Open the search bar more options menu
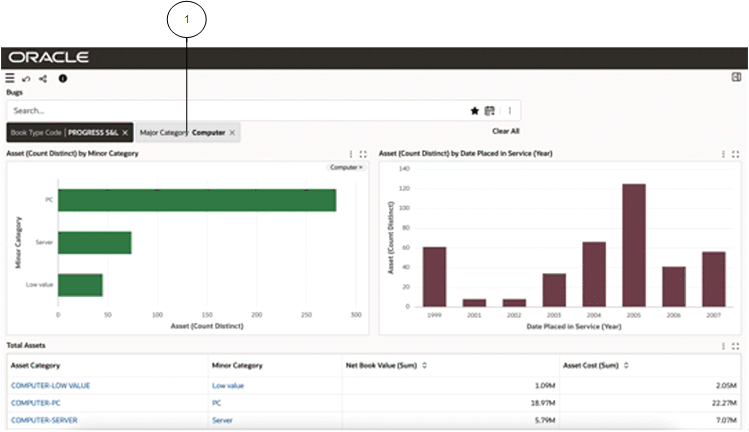The width and height of the screenshot is (749, 432). [510, 111]
